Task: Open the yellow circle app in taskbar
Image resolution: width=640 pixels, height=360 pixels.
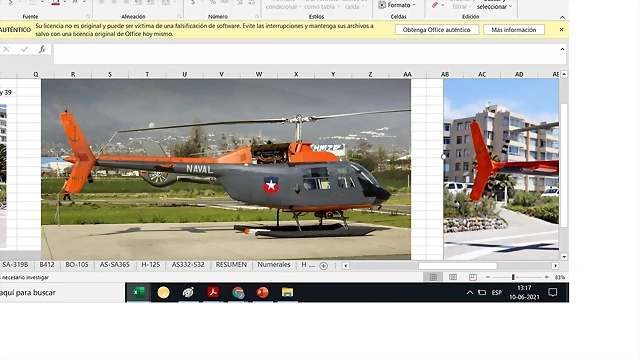Action: [163, 292]
